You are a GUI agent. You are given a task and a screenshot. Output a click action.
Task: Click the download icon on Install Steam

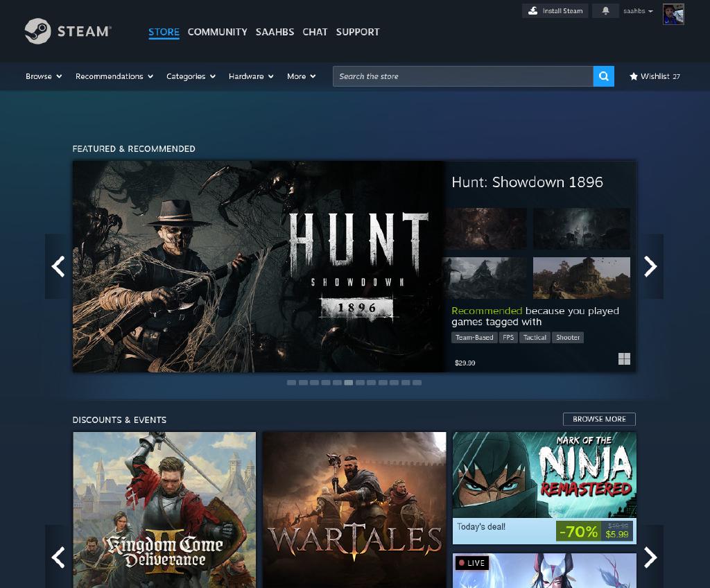[x=532, y=10]
